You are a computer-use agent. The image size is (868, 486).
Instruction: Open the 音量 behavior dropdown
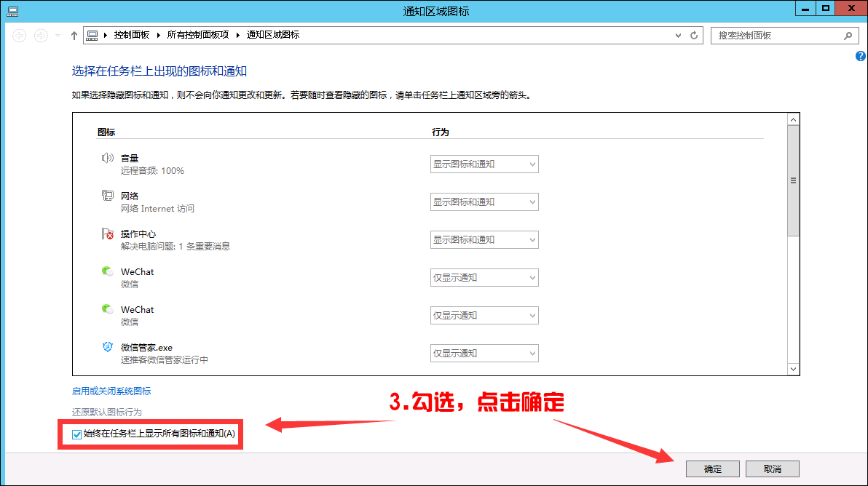coord(484,164)
